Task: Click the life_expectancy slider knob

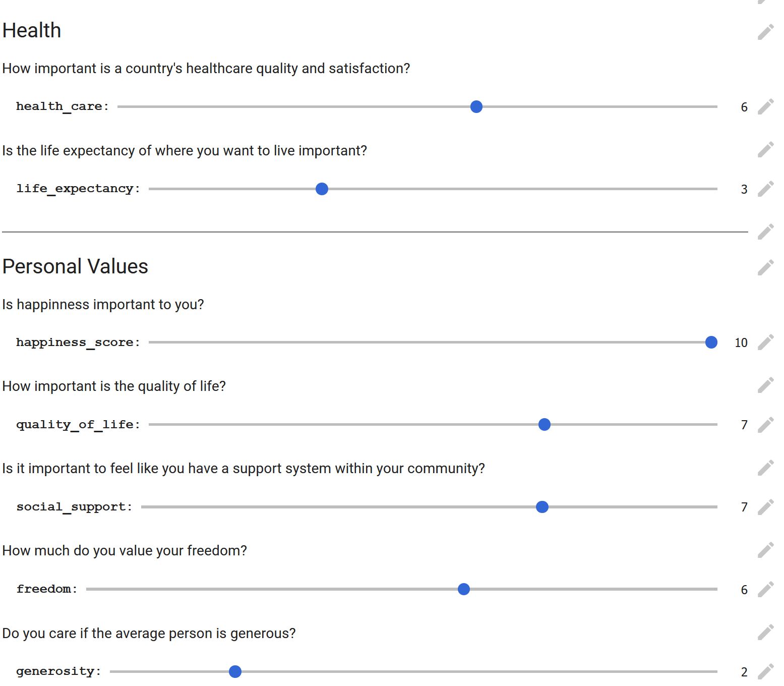Action: 322,189
